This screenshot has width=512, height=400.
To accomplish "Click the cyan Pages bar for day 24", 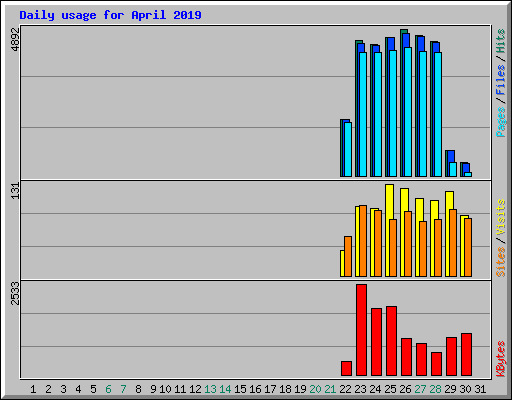I will (x=378, y=114).
